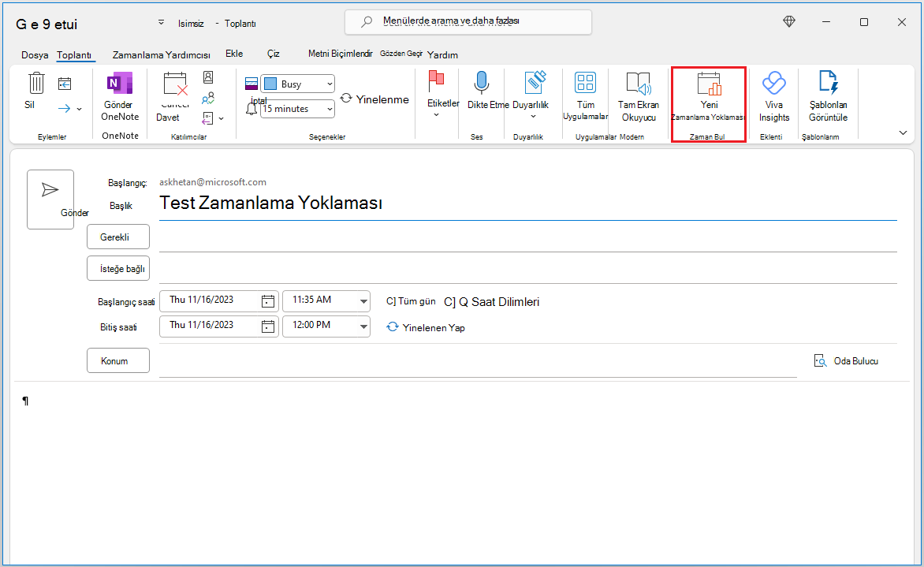Image resolution: width=924 pixels, height=567 pixels.
Task: Open the Yardım tab
Action: pyautogui.click(x=442, y=55)
